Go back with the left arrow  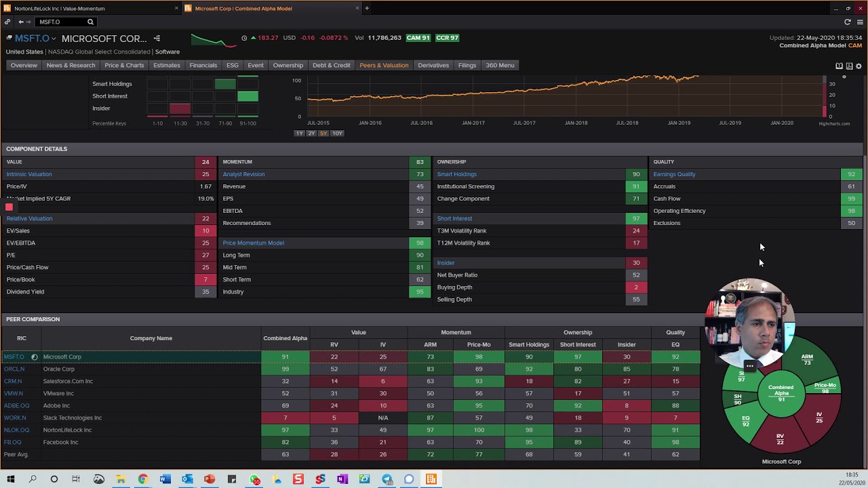pyautogui.click(x=21, y=22)
